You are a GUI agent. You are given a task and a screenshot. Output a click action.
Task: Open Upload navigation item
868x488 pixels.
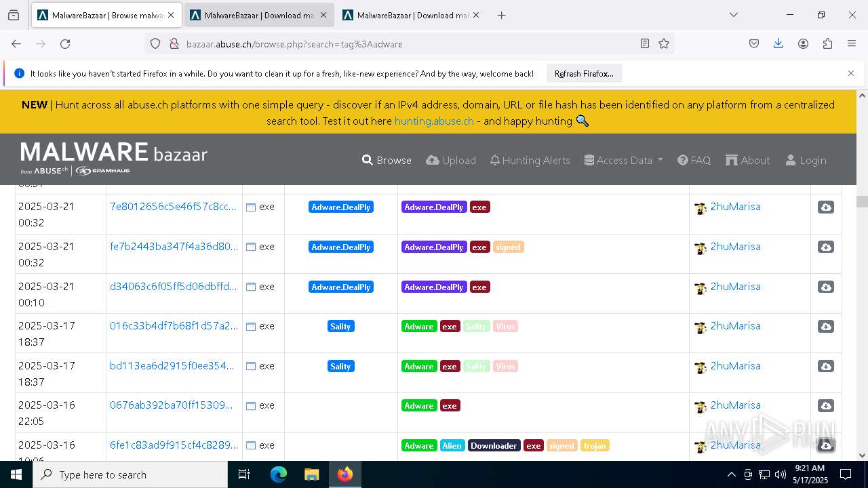(451, 160)
